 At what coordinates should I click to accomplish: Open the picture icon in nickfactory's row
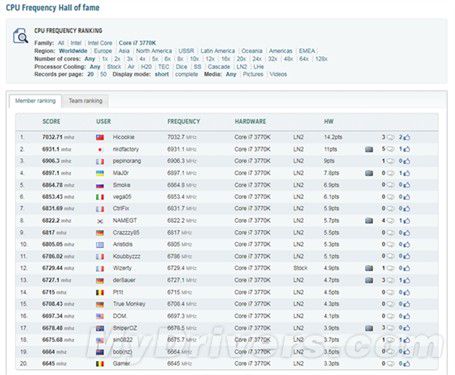[x=369, y=149]
